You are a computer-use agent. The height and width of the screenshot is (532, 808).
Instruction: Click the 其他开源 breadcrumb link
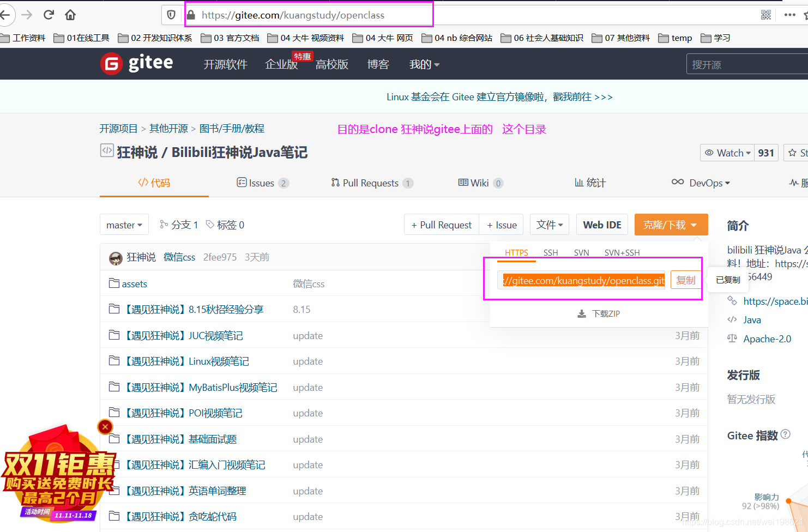coord(169,129)
